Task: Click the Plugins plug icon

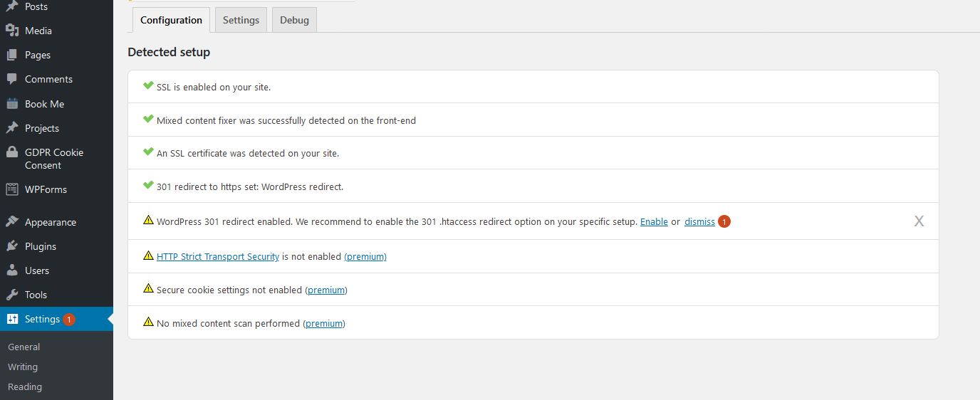Action: 12,246
